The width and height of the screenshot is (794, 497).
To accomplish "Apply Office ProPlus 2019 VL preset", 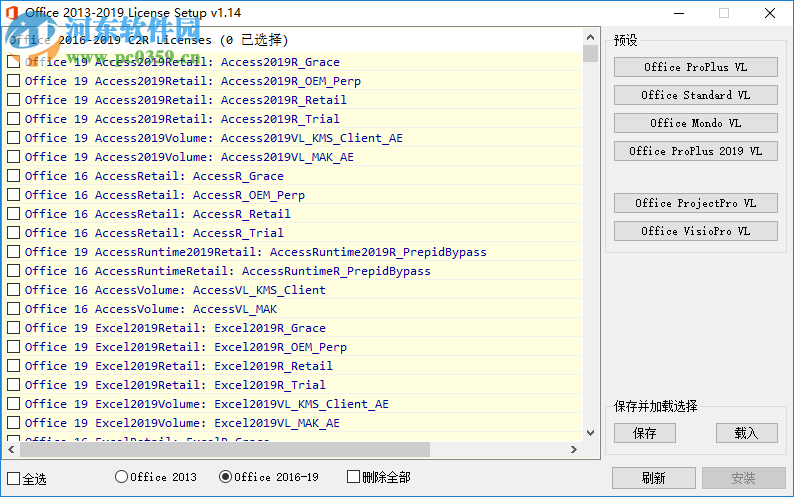I will (696, 151).
